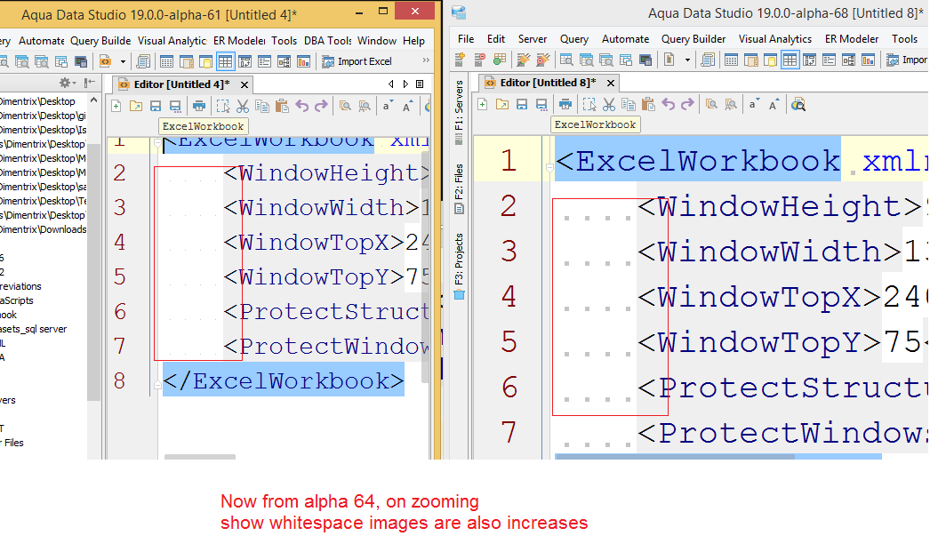The height and width of the screenshot is (560, 946).
Task: Click Paste icon in Untitled 8 editor toolbar
Action: 648,105
